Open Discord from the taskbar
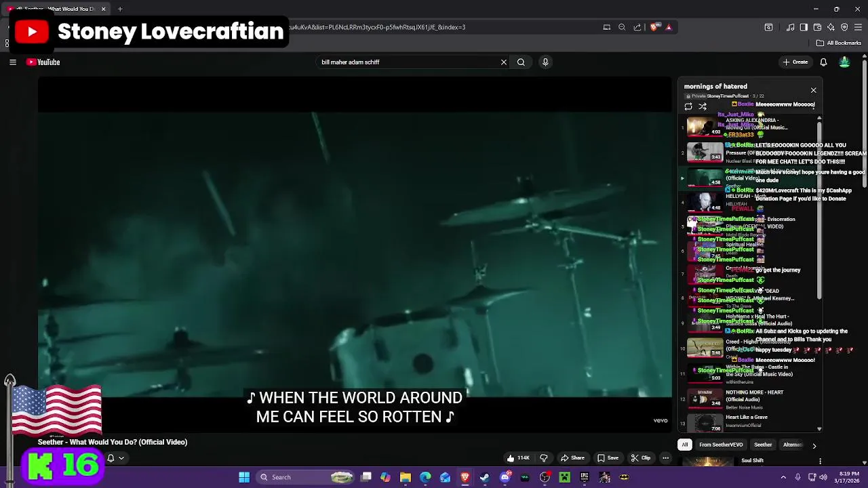This screenshot has height=488, width=868. (505, 477)
